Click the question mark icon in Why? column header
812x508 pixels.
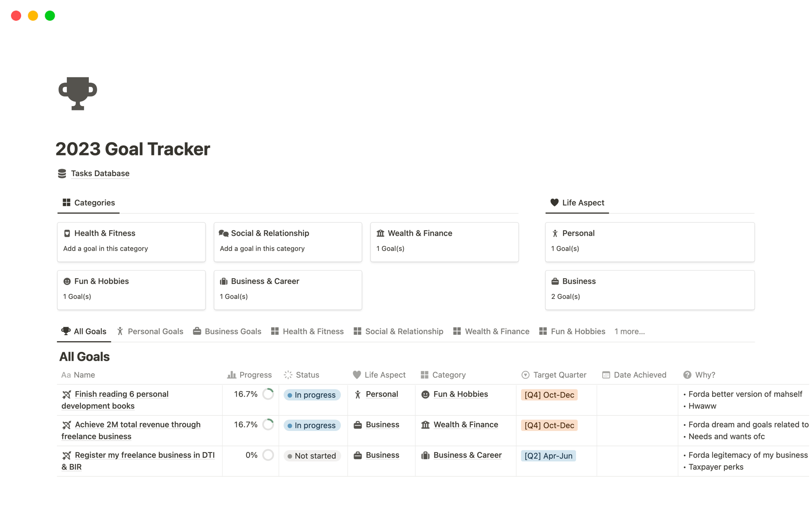click(687, 375)
